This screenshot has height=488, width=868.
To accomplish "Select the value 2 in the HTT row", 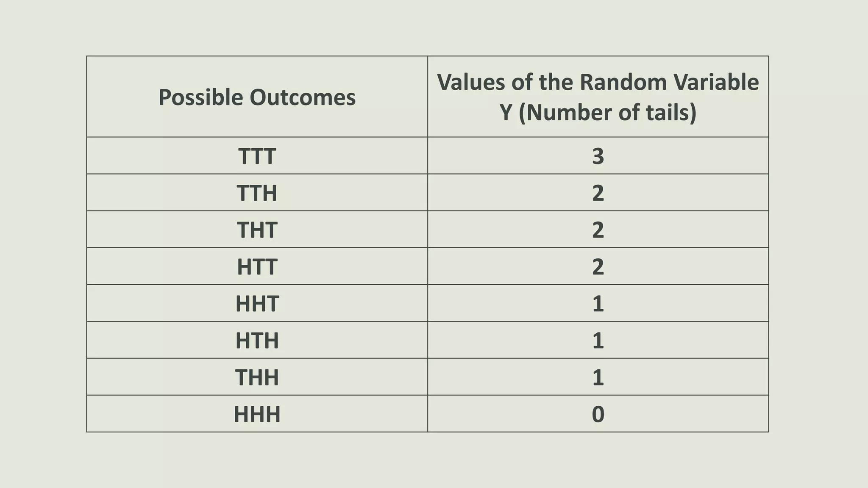I will pyautogui.click(x=598, y=266).
